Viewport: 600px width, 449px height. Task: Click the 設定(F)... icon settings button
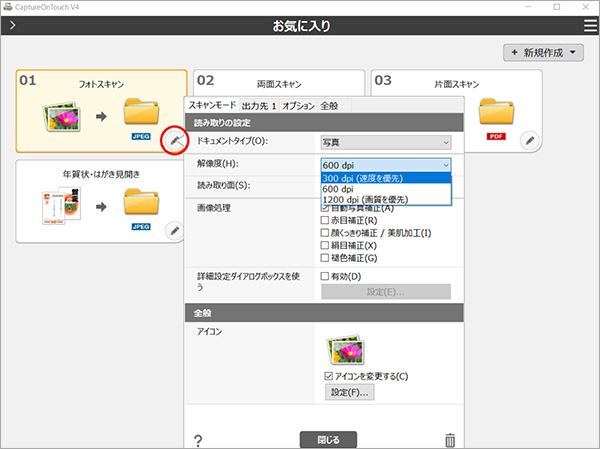(347, 393)
